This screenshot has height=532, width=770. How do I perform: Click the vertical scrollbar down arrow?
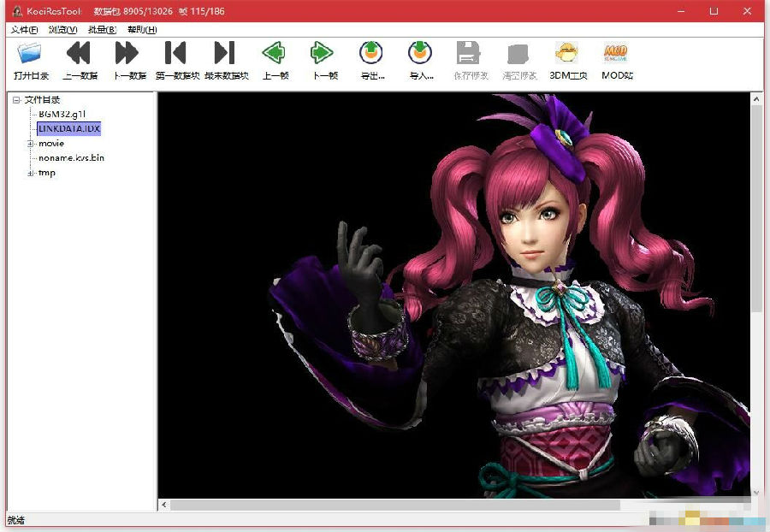[757, 493]
